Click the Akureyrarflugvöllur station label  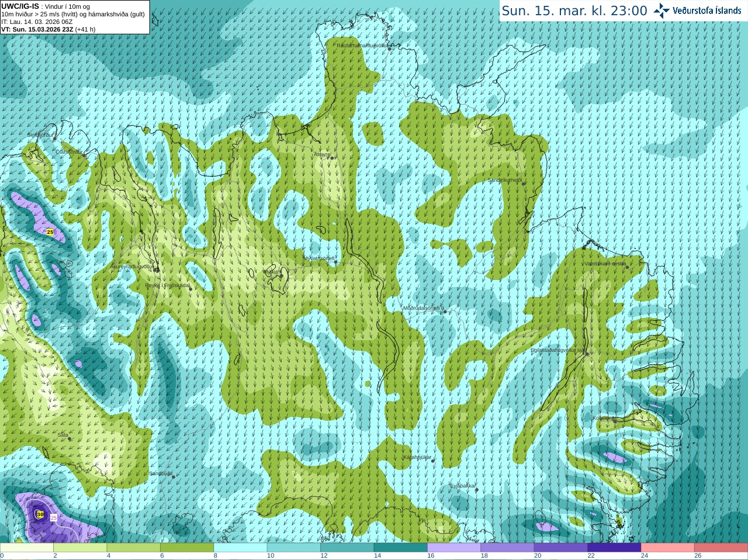132,267
